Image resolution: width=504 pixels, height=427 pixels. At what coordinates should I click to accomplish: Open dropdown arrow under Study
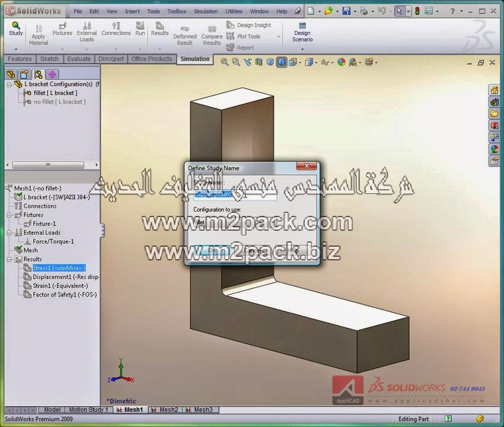[x=16, y=49]
